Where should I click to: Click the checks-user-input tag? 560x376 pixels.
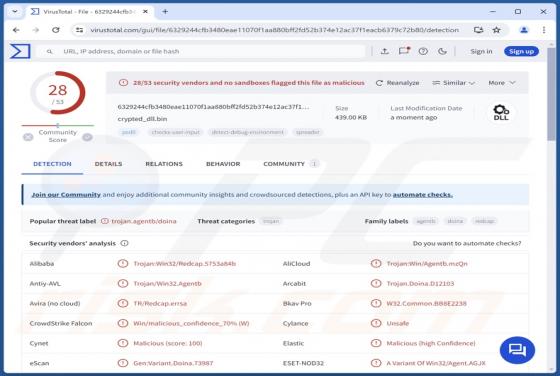[175, 132]
